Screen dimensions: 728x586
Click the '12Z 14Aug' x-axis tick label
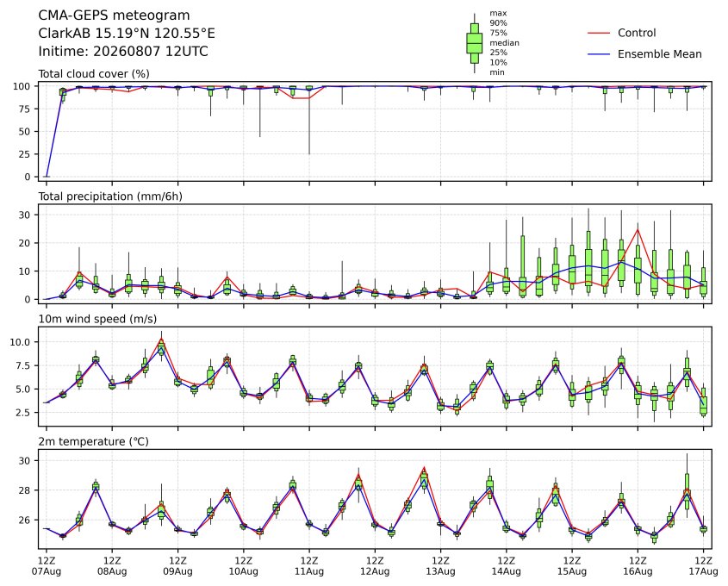point(506,566)
